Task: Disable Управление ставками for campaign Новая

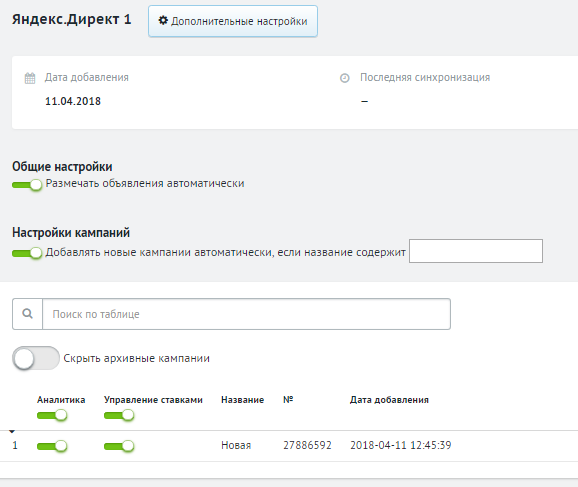Action: click(119, 446)
